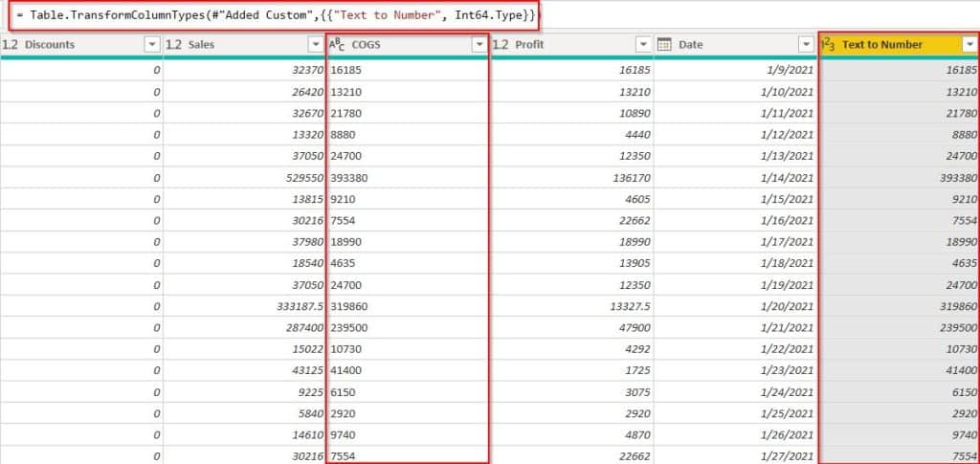Click Sales cell 15022
This screenshot has width=980, height=464.
244,349
